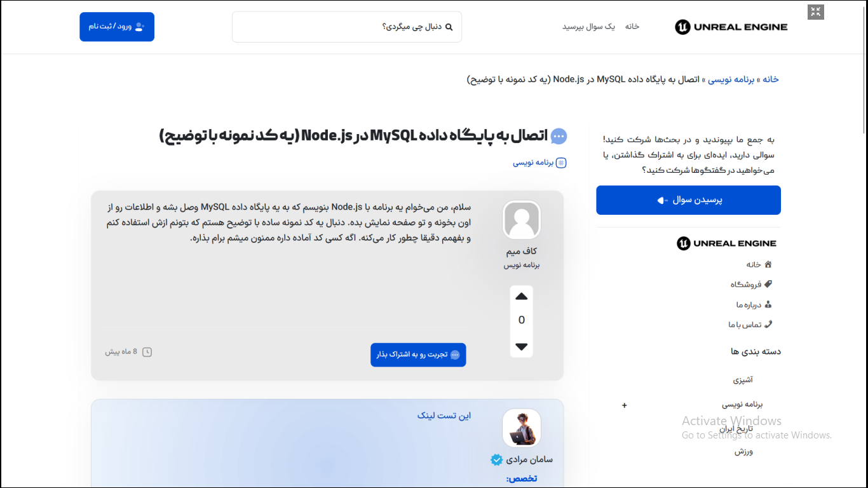The width and height of the screenshot is (868, 488).
Task: Click کاف میم's default avatar image
Action: [522, 220]
